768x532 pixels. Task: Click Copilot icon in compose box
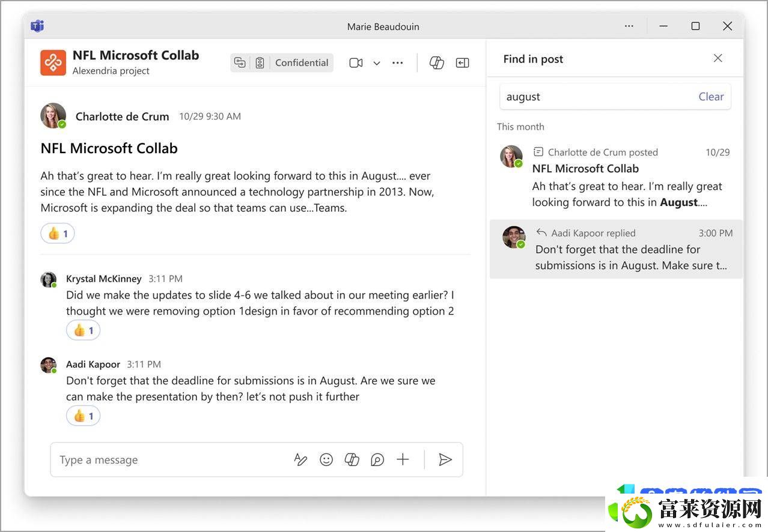pyautogui.click(x=352, y=460)
